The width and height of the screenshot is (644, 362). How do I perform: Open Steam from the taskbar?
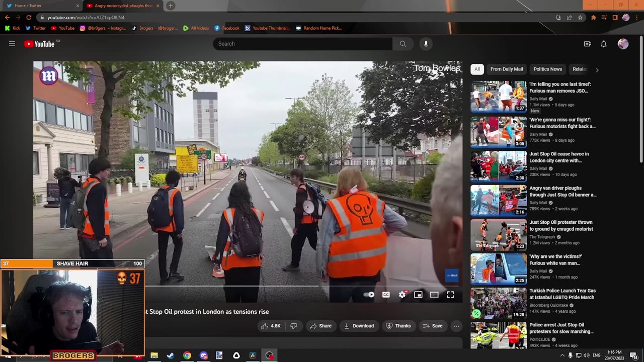[171, 355]
